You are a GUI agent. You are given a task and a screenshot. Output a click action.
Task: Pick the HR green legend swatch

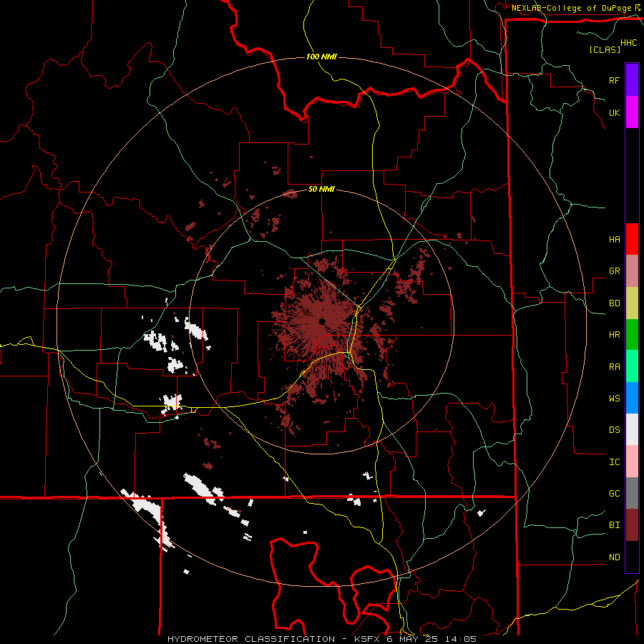click(632, 335)
